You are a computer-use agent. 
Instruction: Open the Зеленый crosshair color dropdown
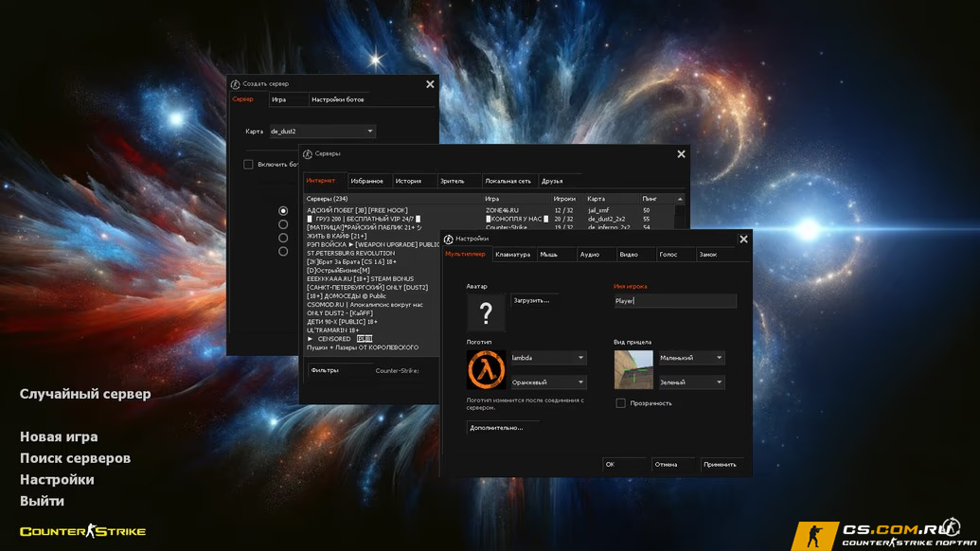(691, 382)
